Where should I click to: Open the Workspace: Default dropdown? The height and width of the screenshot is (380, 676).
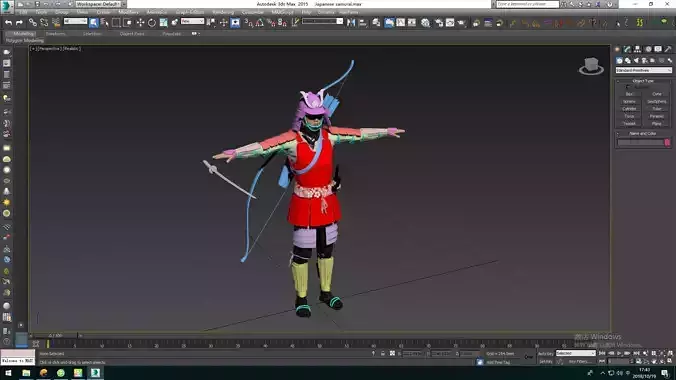pos(101,4)
